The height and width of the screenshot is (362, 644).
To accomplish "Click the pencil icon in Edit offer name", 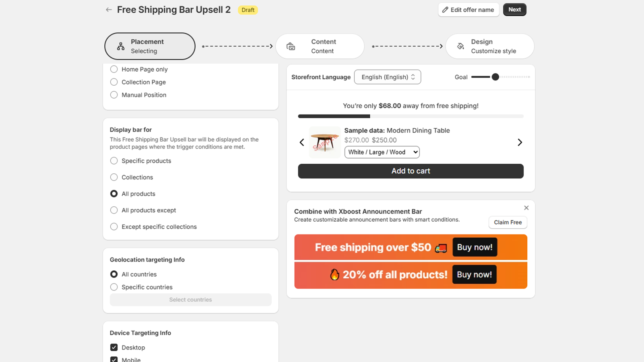I will [x=445, y=10].
